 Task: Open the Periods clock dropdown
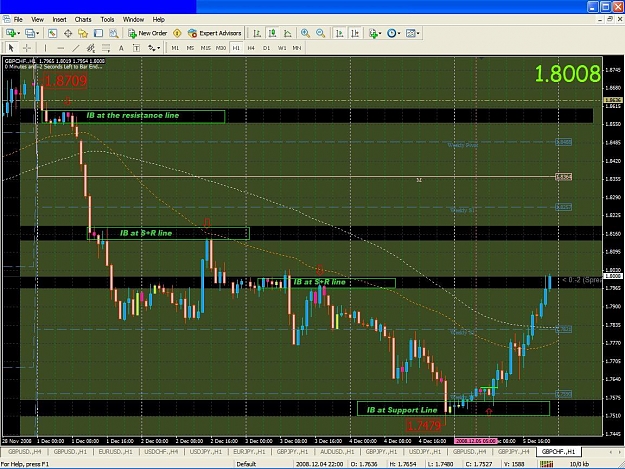click(393, 33)
